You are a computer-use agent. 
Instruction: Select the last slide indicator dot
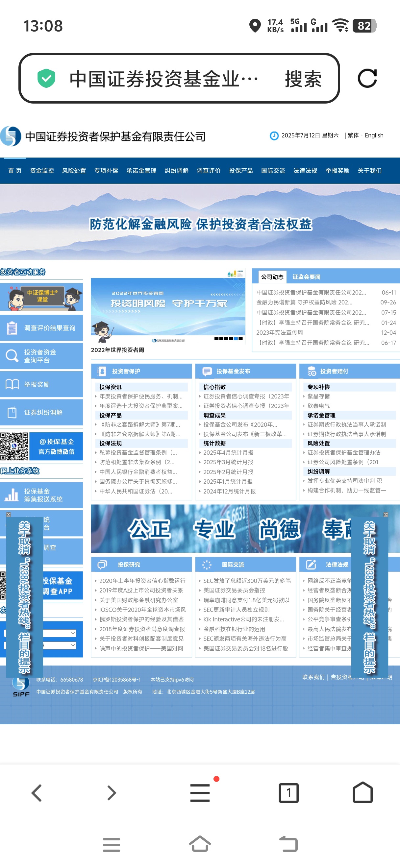click(x=240, y=339)
